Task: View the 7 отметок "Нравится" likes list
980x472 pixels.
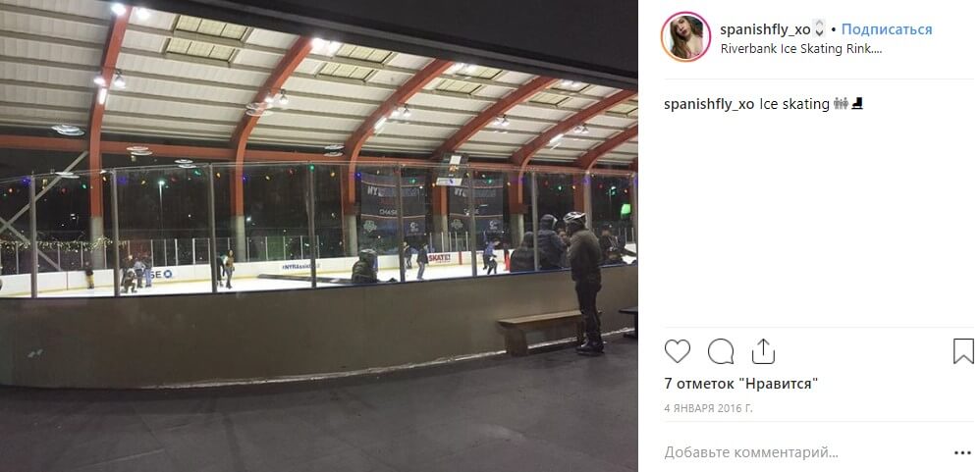Action: click(740, 383)
